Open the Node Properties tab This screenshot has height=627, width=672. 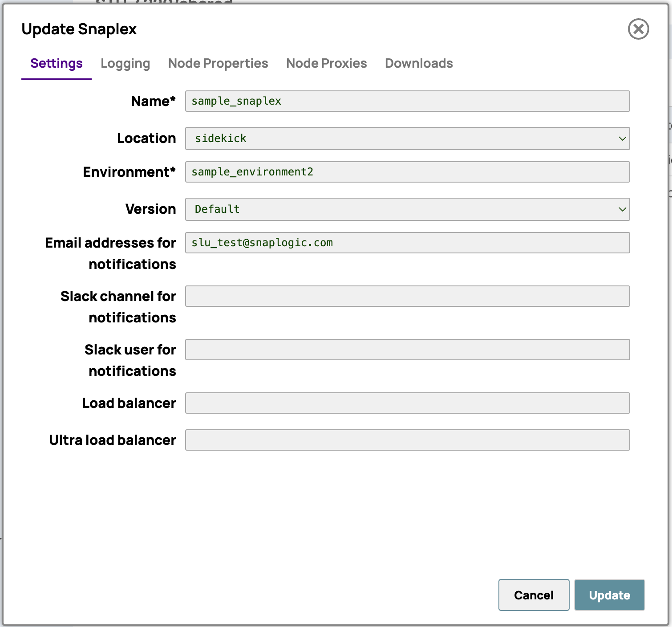[x=218, y=64]
